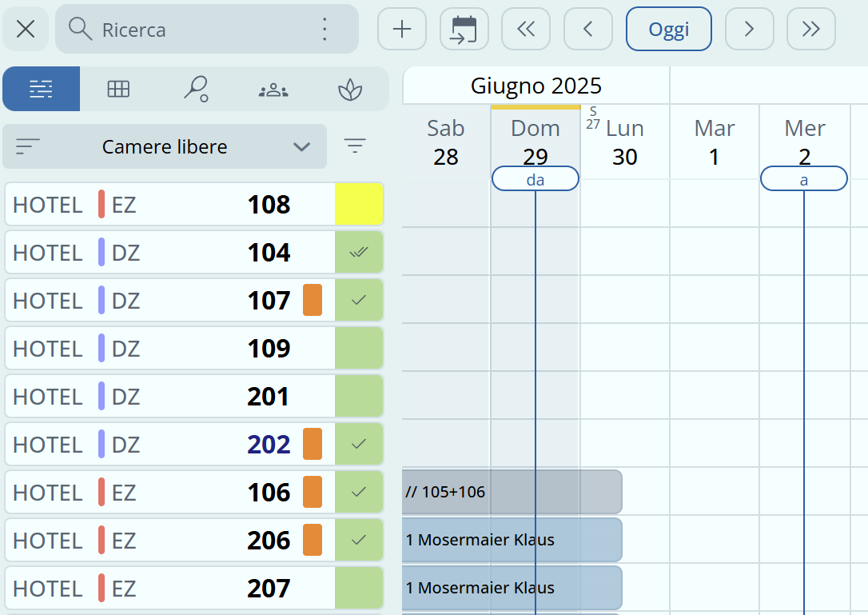Toggle the status checkmark for room 206

point(359,540)
